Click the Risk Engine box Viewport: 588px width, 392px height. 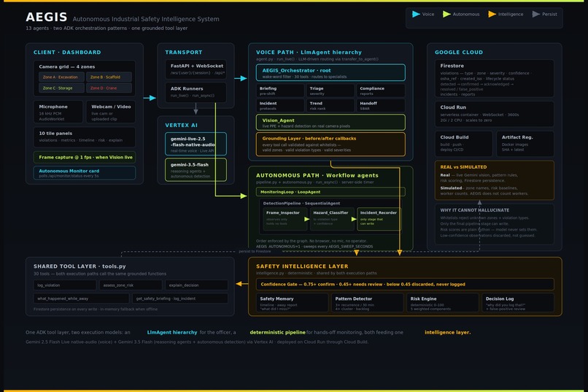tap(443, 303)
